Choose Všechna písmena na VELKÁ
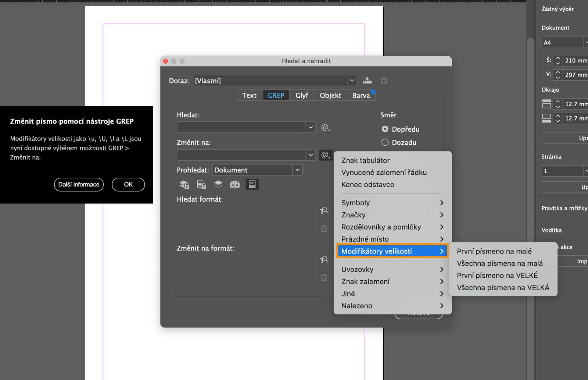Screen dimensions: 588x380 click(x=503, y=288)
